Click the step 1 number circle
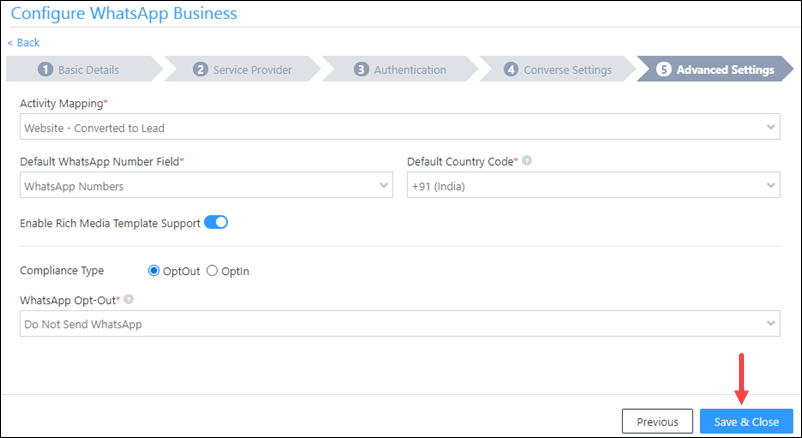 tap(46, 69)
